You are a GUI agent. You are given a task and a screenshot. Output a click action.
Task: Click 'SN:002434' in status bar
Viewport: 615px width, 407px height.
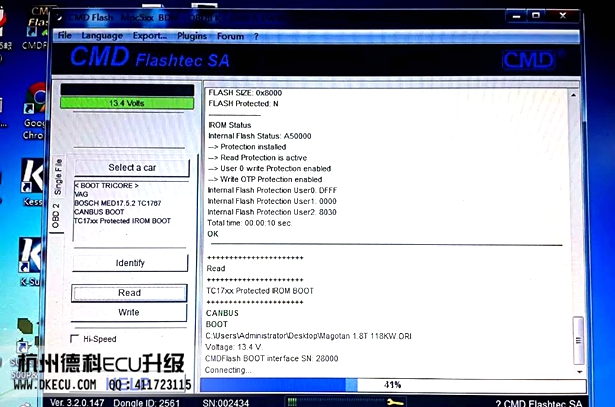pos(226,403)
